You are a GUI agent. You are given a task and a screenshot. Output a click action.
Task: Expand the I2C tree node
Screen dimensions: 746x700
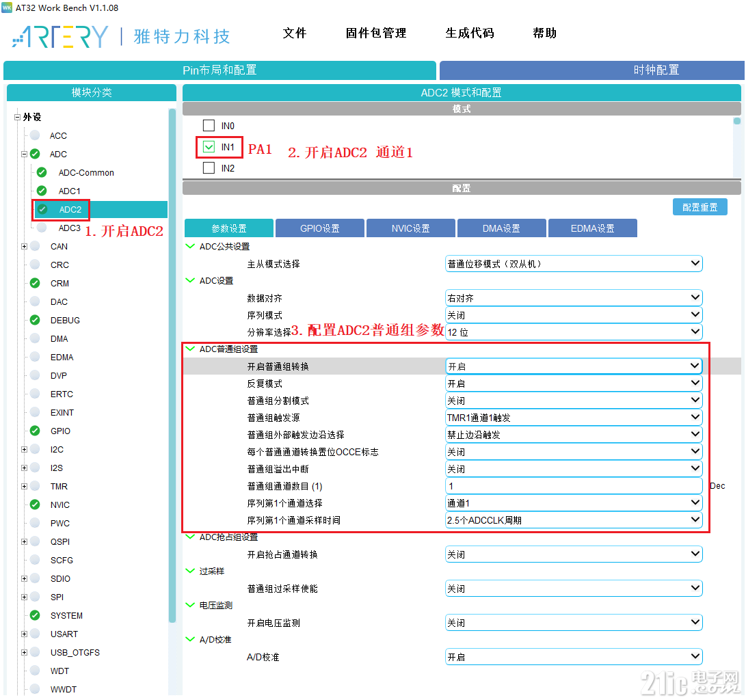click(24, 449)
